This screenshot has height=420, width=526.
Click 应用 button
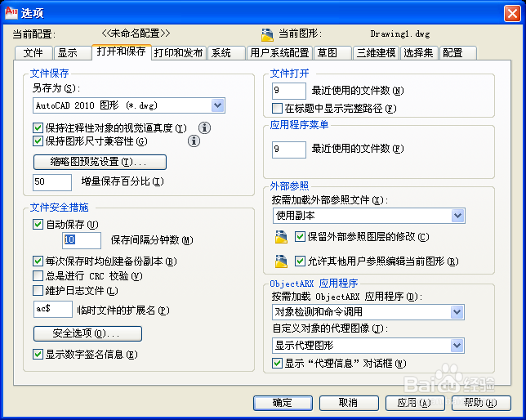(415, 403)
